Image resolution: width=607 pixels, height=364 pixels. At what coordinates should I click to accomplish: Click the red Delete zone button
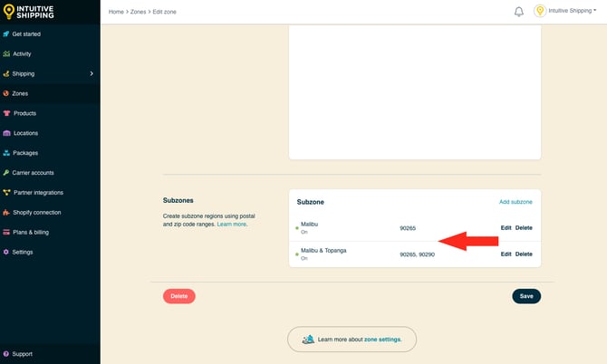pos(178,296)
